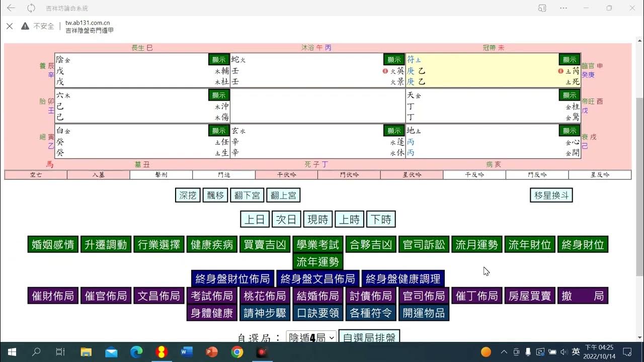Open File Explorer from taskbar

click(86, 352)
